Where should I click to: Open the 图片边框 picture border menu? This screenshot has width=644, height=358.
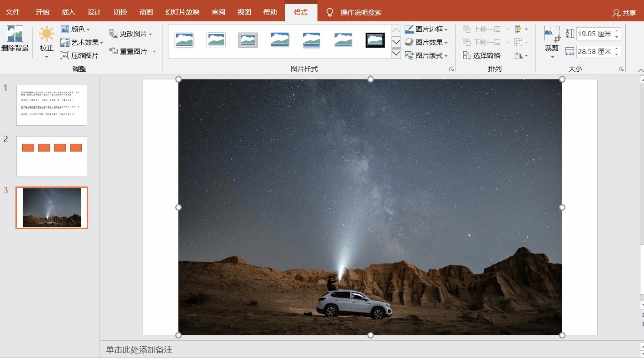click(x=426, y=29)
